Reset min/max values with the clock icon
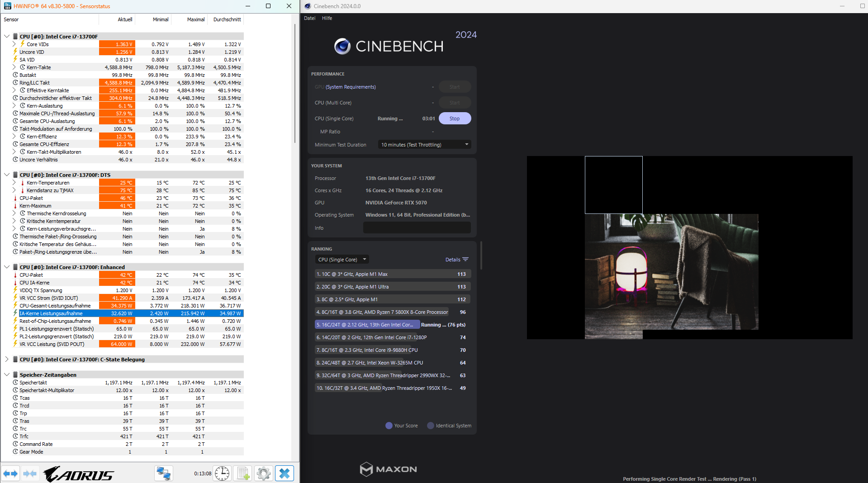This screenshot has width=868, height=483. [x=222, y=474]
